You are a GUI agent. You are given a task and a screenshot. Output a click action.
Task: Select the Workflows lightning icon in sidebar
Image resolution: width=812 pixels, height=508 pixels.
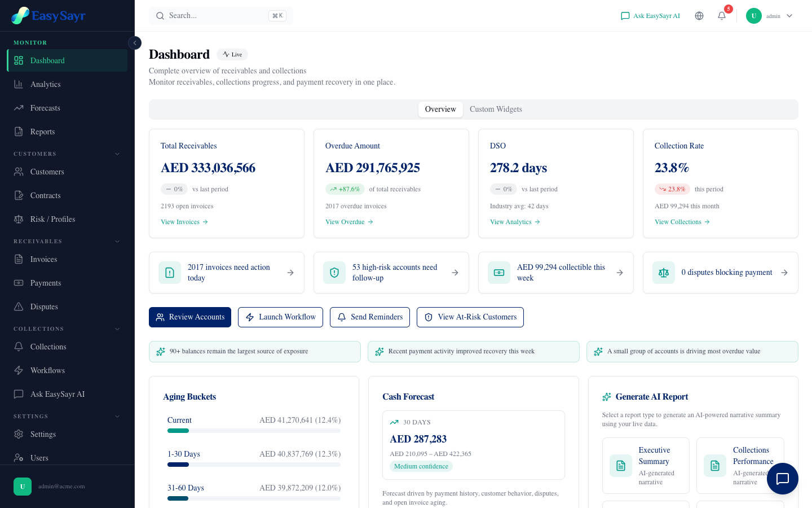[x=19, y=370]
